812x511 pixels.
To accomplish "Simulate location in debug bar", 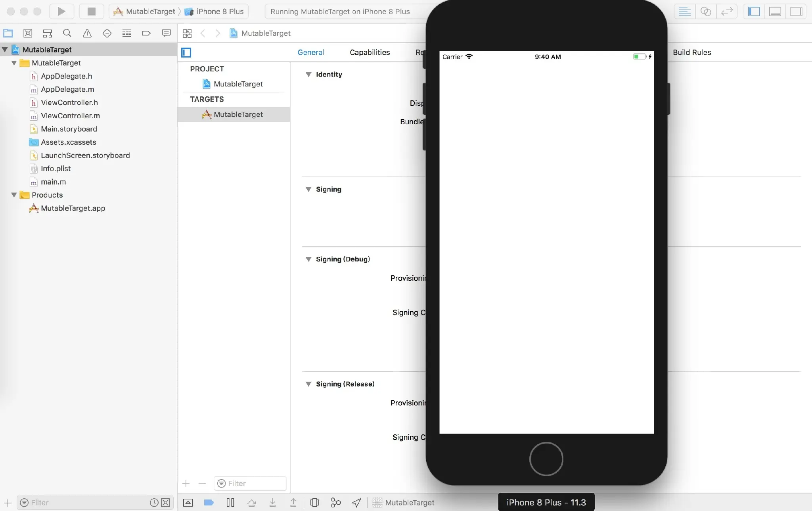I will click(x=356, y=503).
